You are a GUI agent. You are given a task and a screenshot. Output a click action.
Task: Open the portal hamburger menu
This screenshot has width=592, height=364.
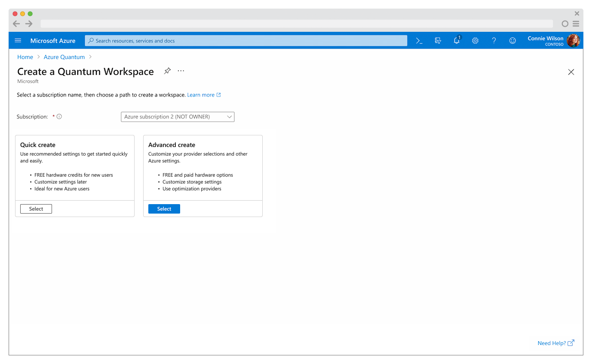coord(18,40)
